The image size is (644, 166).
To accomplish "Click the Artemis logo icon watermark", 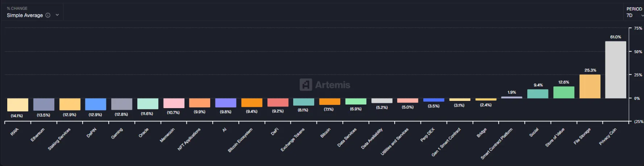I will click(306, 84).
